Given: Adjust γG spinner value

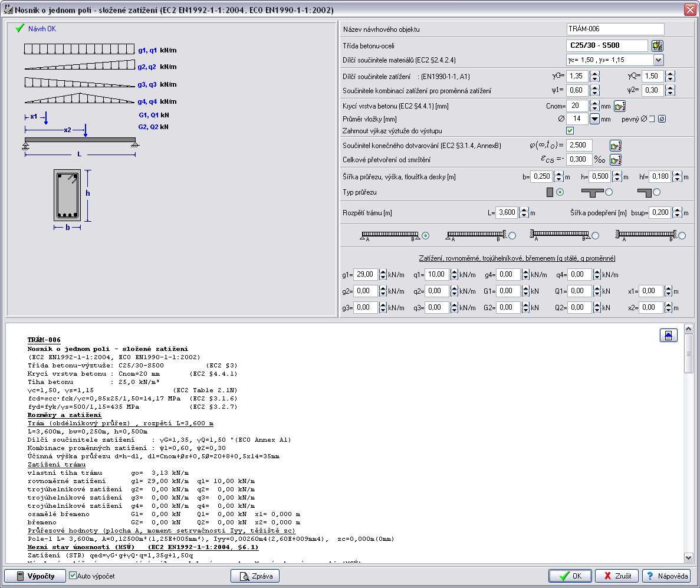Looking at the screenshot, I should click(594, 76).
